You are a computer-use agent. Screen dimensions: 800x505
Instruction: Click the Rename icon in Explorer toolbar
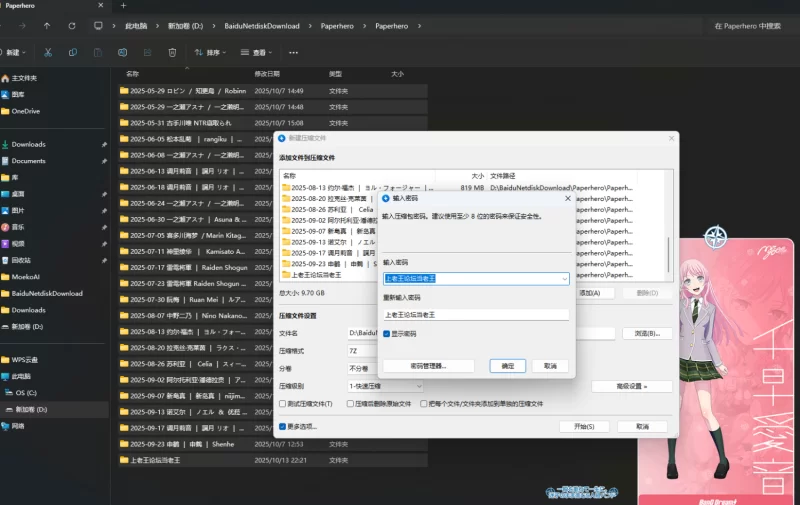(x=122, y=52)
